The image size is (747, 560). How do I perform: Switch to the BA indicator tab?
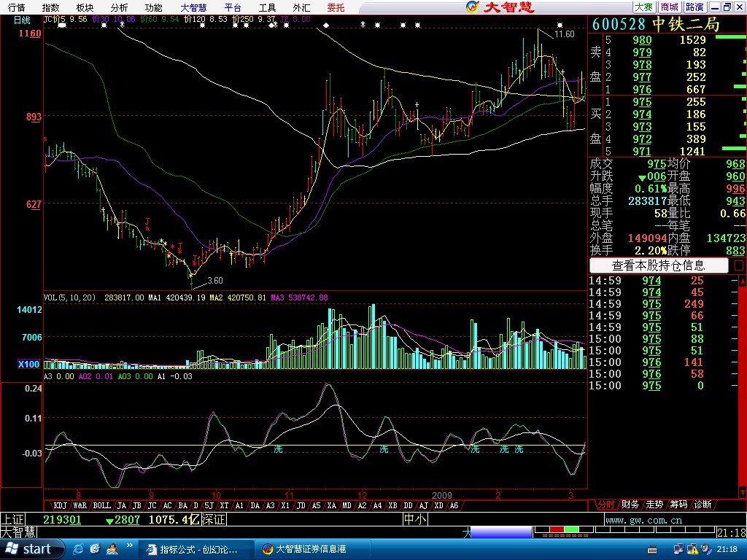(182, 505)
